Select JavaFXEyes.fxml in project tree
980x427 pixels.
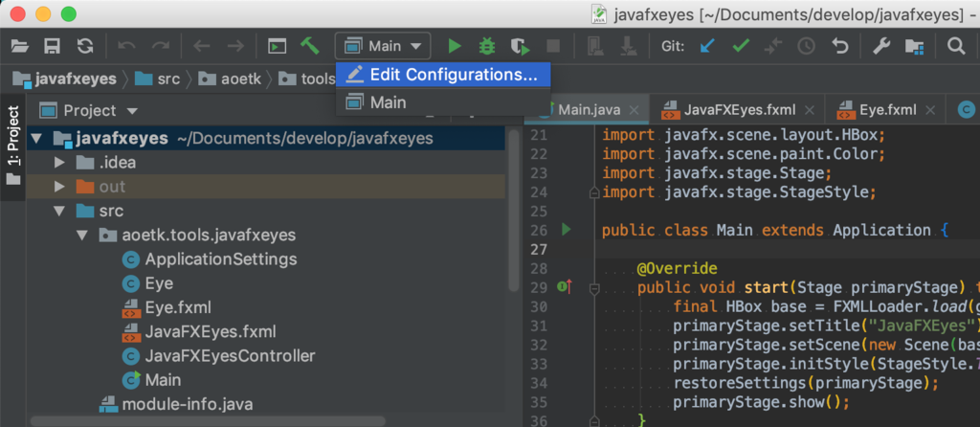[x=211, y=331]
